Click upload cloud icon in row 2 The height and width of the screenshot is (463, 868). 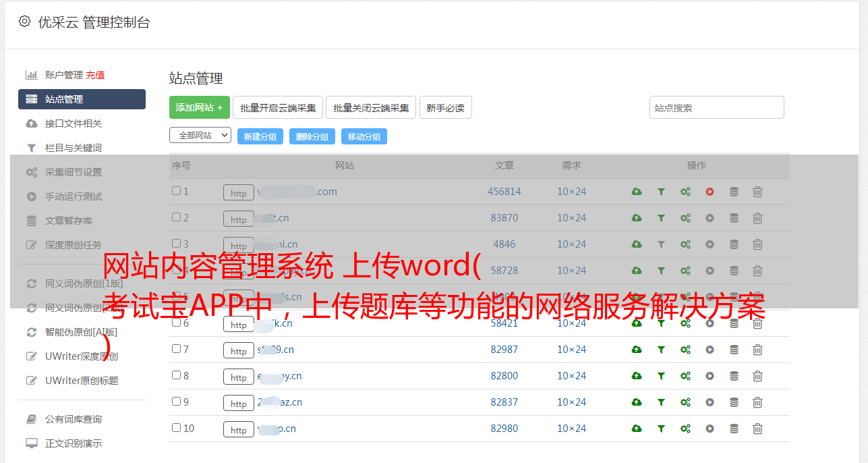point(637,218)
